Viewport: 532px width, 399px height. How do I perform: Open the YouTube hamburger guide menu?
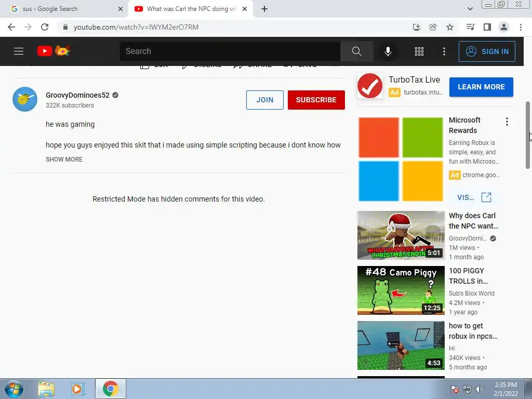19,51
